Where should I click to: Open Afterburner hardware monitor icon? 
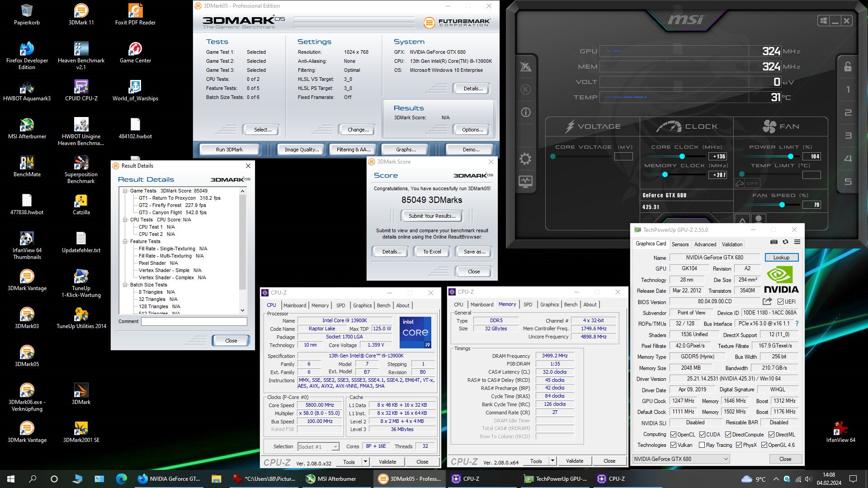(525, 182)
